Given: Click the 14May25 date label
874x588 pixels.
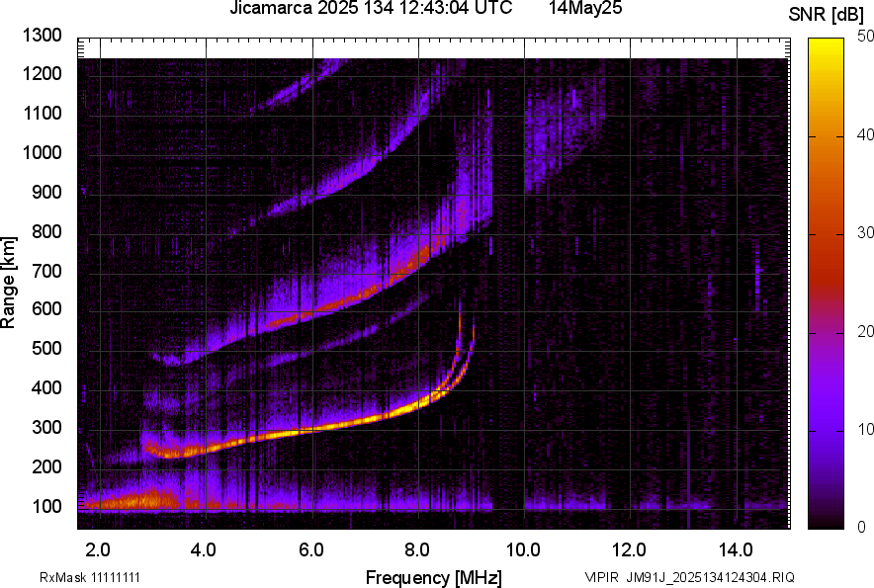Looking at the screenshot, I should point(584,8).
